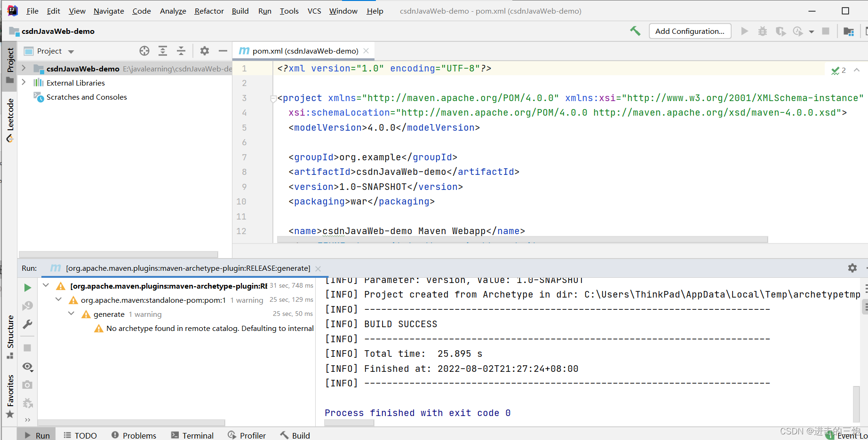Place cursor on the packaging war line
Screen dimensions: 868x440
(361, 201)
